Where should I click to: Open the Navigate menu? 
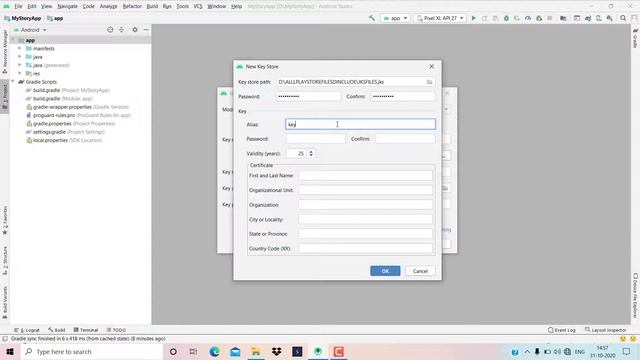[x=67, y=7]
